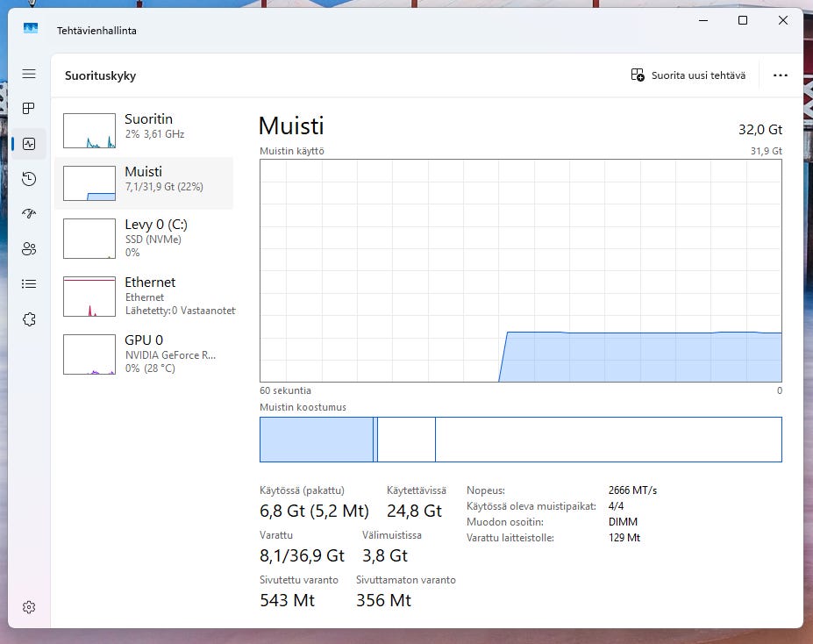
Task: Click the Tehtävienhallinta app icon
Action: pos(31,28)
